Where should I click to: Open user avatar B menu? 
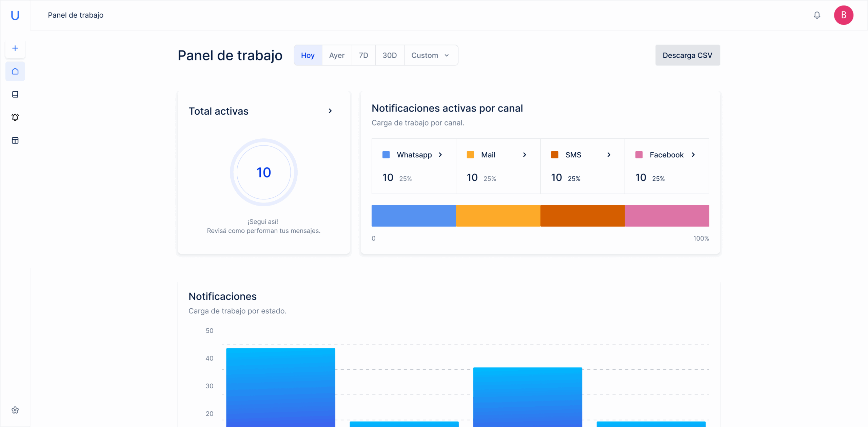843,15
